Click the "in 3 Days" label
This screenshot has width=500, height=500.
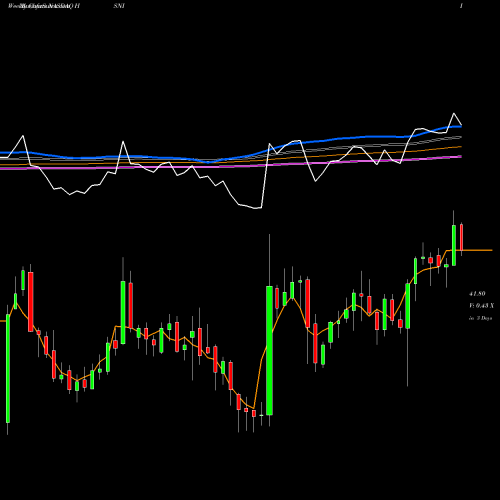click(x=480, y=318)
